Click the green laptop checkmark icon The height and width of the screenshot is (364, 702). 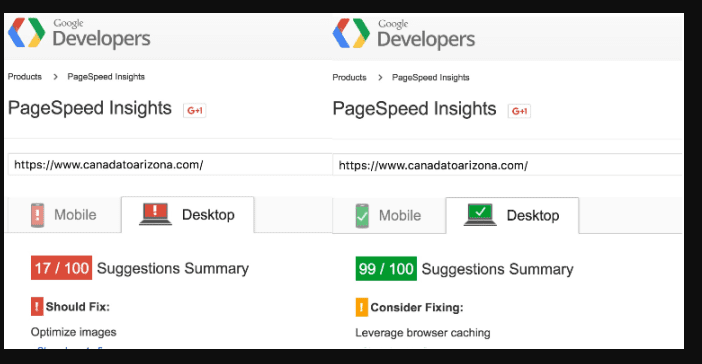click(x=480, y=215)
